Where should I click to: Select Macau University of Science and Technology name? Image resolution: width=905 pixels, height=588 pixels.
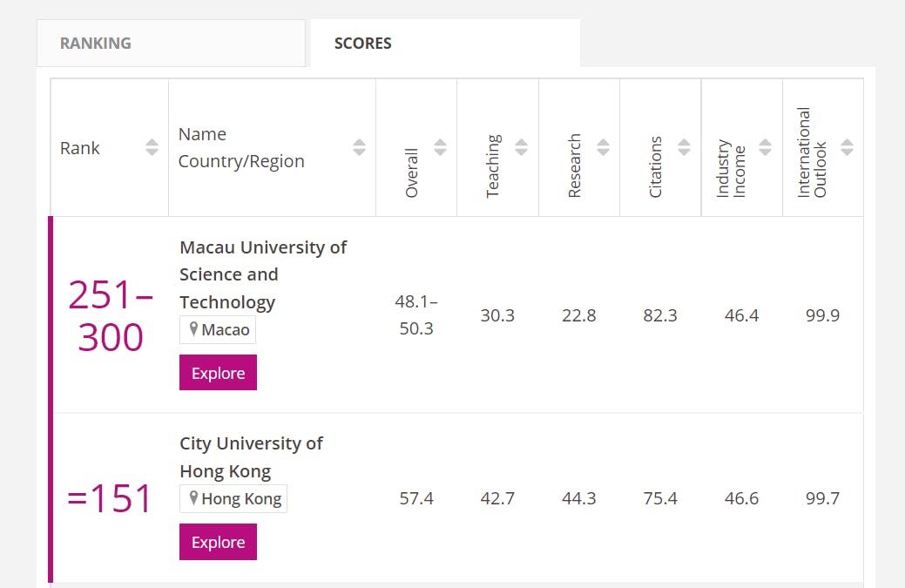click(x=263, y=274)
